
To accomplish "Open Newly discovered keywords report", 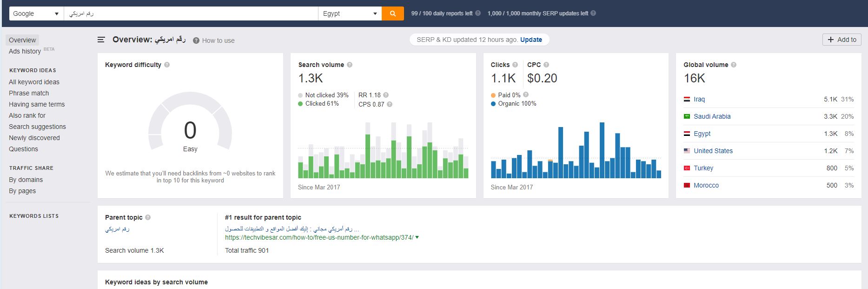I will tap(34, 138).
